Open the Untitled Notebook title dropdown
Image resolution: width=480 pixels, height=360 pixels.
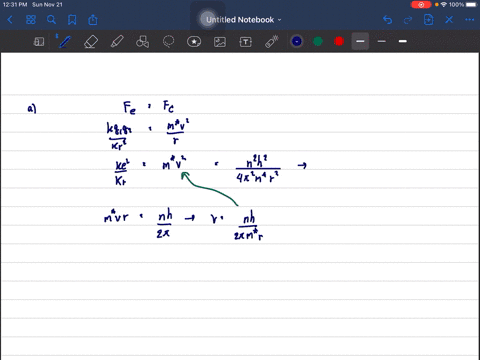[244, 20]
